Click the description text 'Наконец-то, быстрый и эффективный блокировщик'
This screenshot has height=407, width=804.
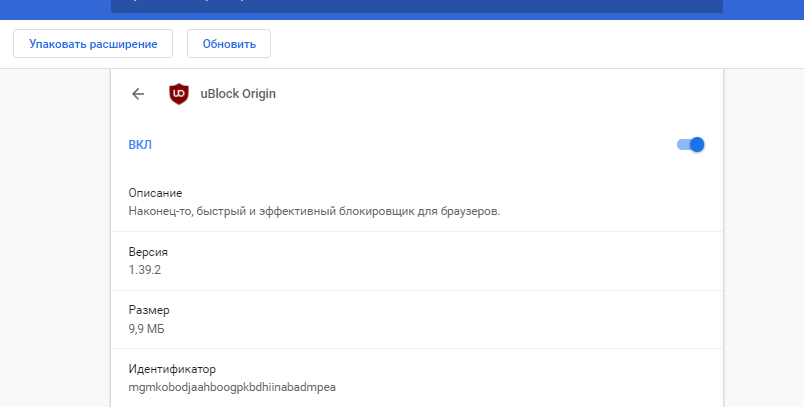coord(271,211)
